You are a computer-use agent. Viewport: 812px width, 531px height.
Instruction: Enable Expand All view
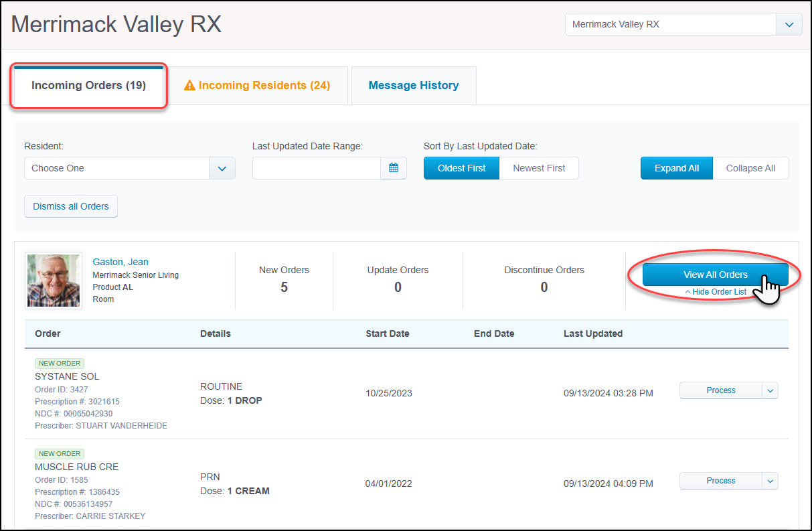click(x=676, y=168)
